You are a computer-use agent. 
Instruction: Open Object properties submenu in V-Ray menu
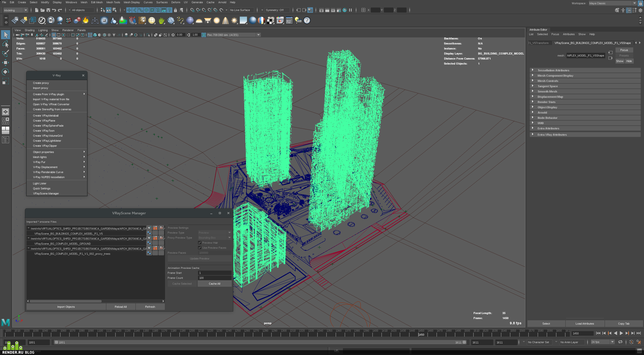57,152
